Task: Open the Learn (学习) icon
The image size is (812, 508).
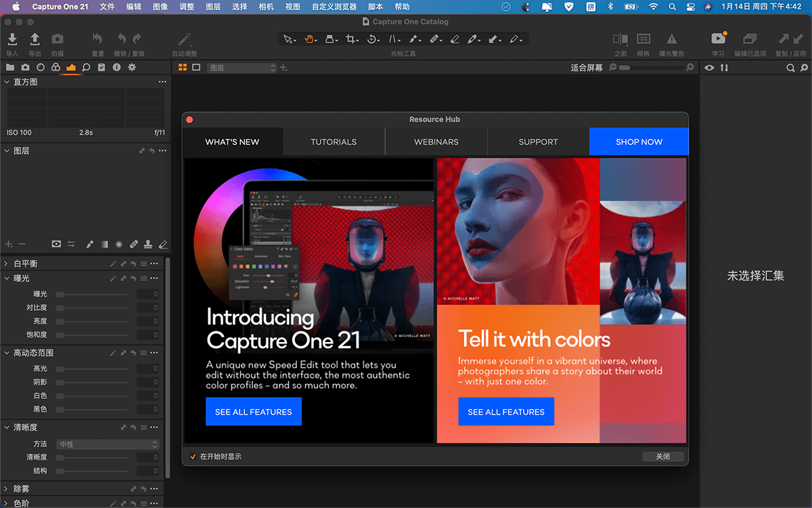Action: coord(718,40)
